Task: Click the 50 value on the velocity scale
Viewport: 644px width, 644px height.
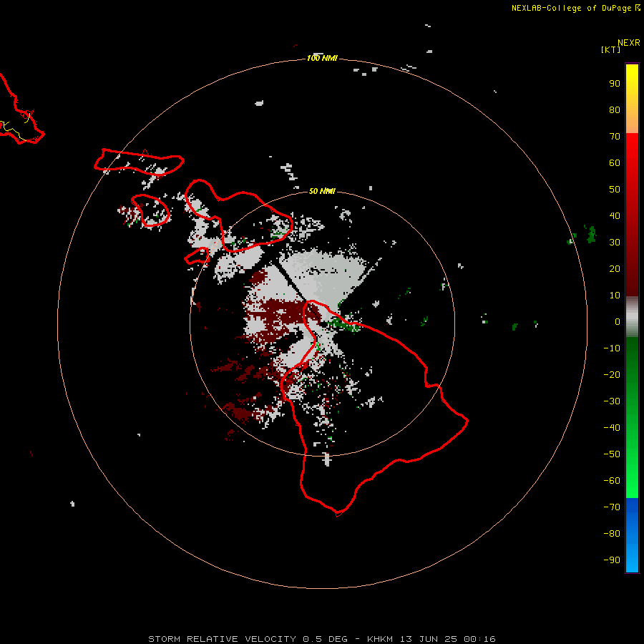Action: (615, 190)
